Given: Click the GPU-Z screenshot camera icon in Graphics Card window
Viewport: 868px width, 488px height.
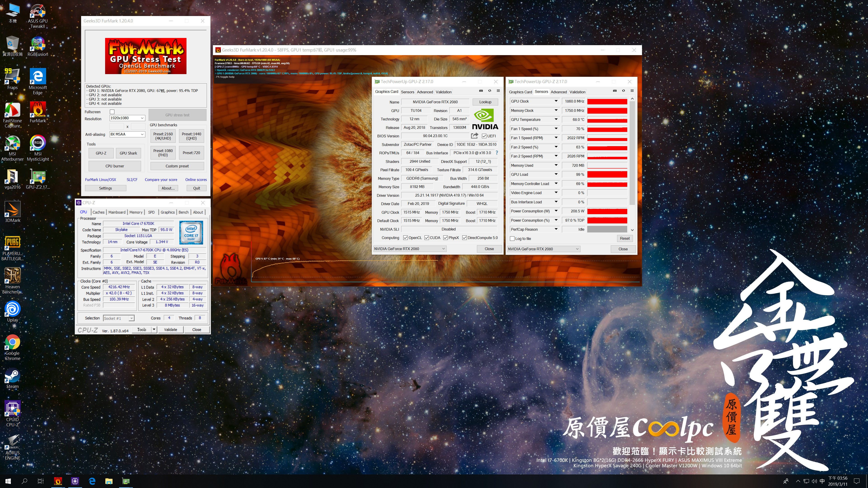Looking at the screenshot, I should [481, 91].
